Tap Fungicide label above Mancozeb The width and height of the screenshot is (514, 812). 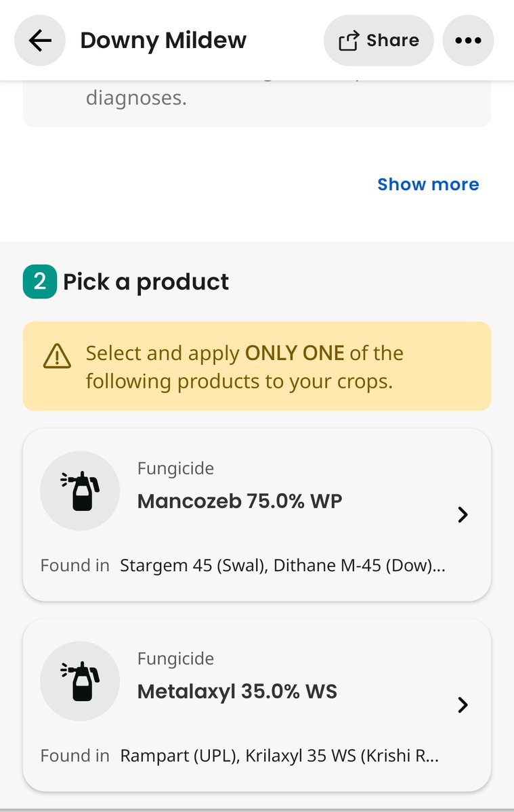175,468
